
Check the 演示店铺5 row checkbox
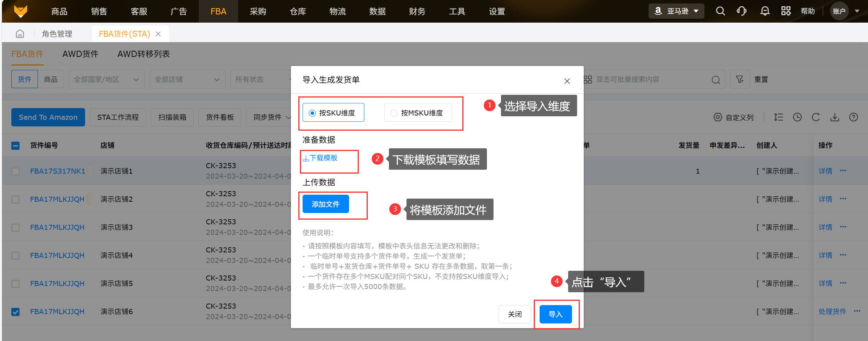[x=16, y=284]
